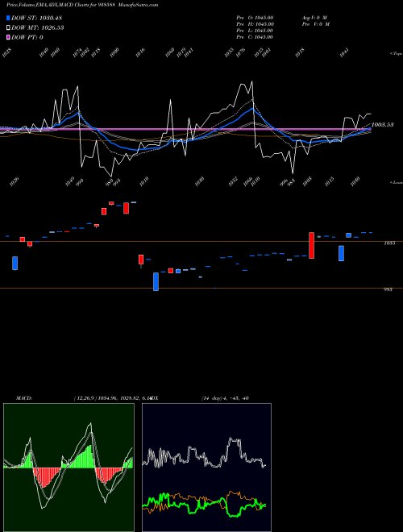This screenshot has height=532, width=403.
Task: Click the tallest red candlestick near 1035 line
Action: [x=311, y=245]
